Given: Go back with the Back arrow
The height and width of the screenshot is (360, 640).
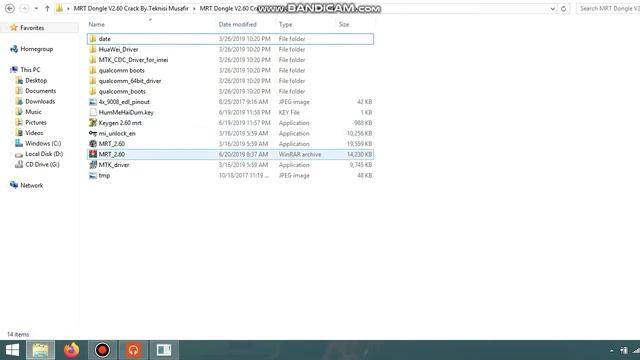Looking at the screenshot, I should click(x=10, y=8).
